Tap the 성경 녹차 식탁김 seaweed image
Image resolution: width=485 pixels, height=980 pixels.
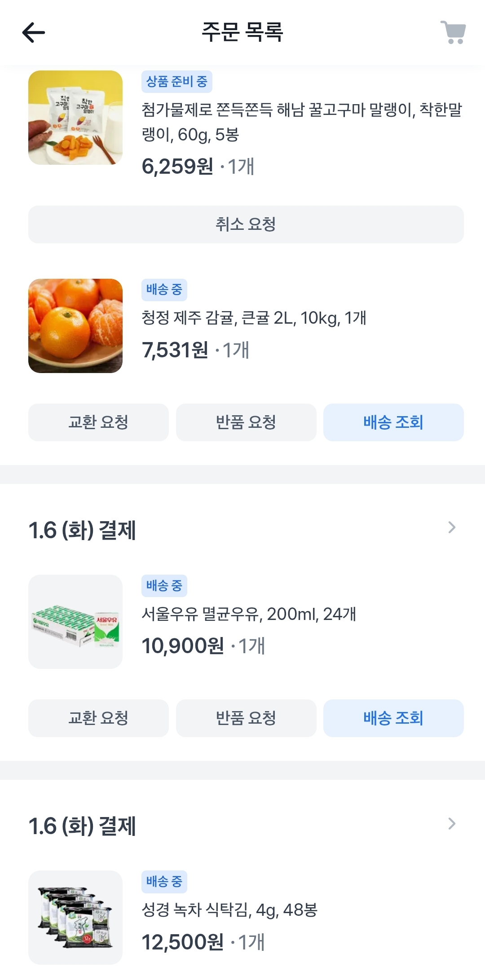pyautogui.click(x=75, y=918)
